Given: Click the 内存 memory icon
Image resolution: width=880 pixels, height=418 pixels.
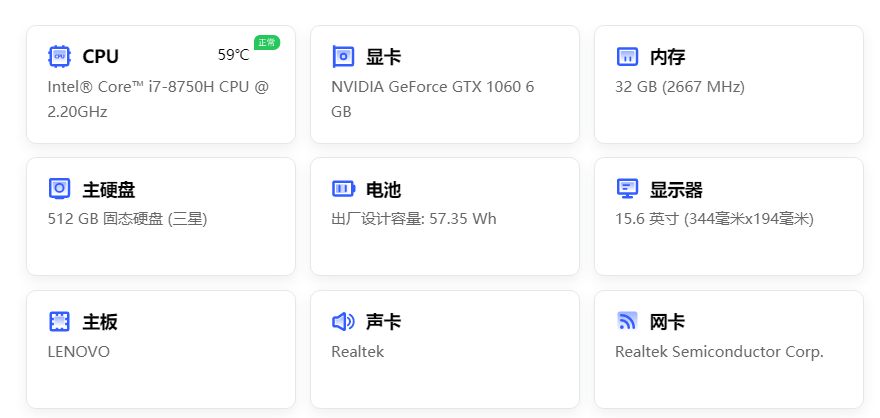Looking at the screenshot, I should [x=627, y=57].
